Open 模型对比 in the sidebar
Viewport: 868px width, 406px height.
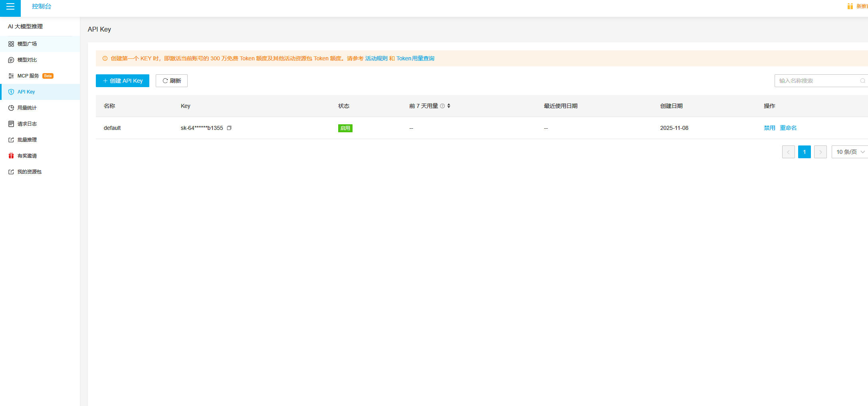(x=40, y=60)
